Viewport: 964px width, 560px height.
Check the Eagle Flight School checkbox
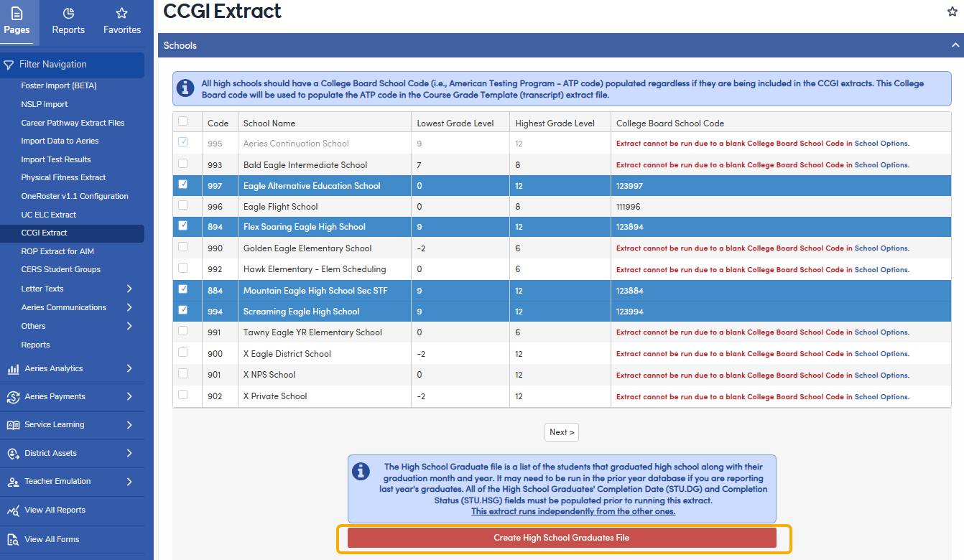point(182,205)
